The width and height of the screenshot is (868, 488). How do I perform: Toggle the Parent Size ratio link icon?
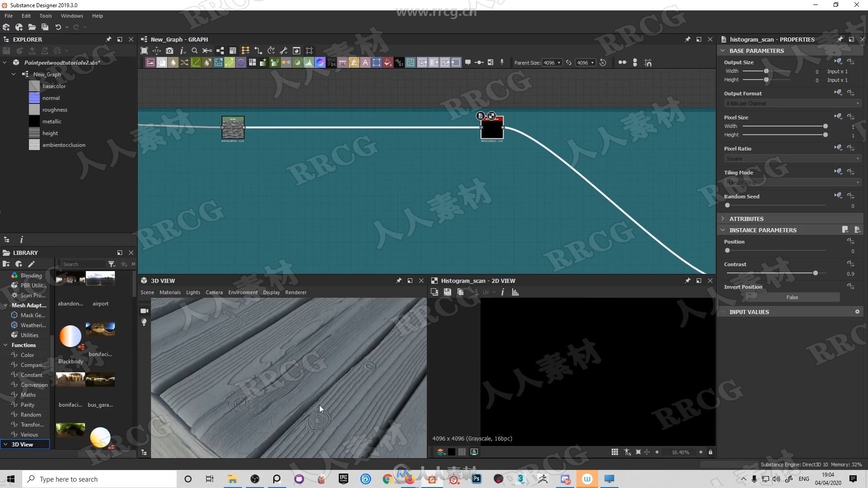pyautogui.click(x=569, y=63)
